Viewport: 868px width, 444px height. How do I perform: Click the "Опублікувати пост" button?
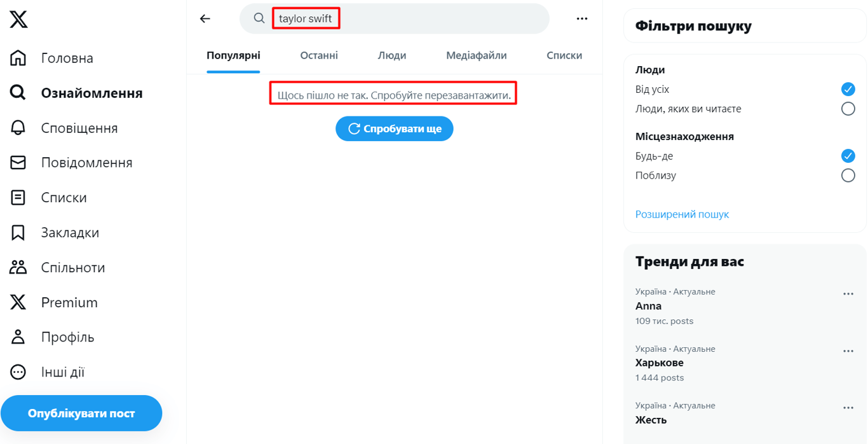pos(81,413)
